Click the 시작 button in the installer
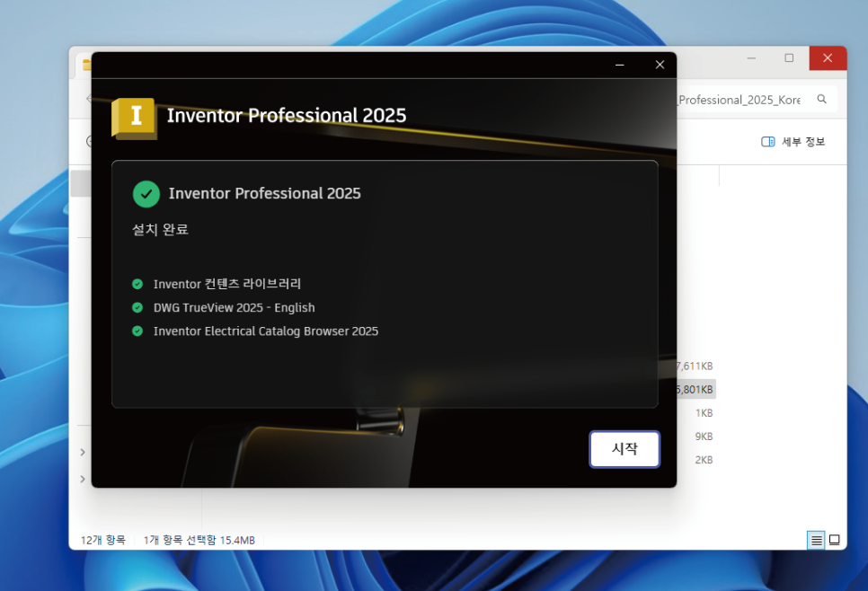Screen dimensions: 868x591 pos(624,449)
